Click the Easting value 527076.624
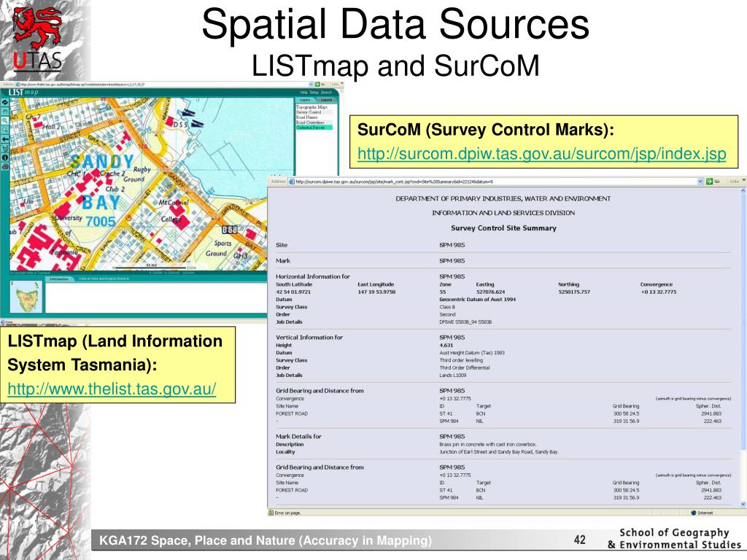The width and height of the screenshot is (747, 560). point(490,292)
